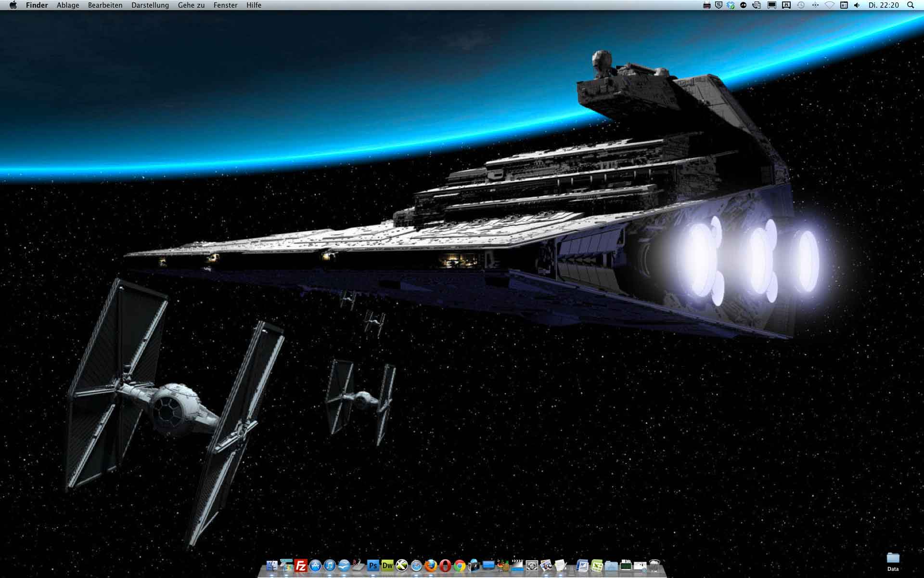Open the volume control menu
The height and width of the screenshot is (578, 924).
(x=857, y=5)
